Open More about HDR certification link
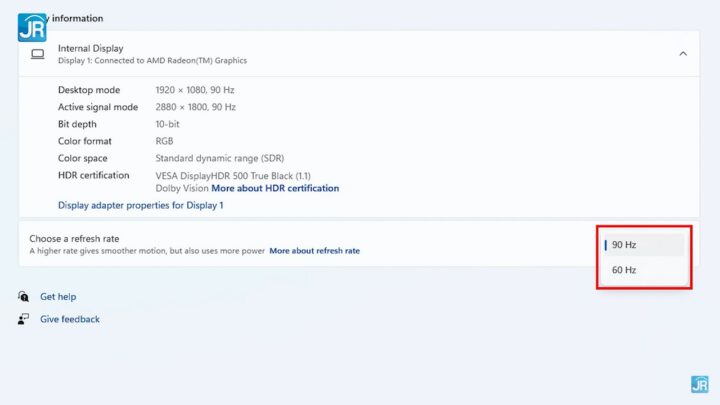Viewport: 720px width, 405px height. click(x=275, y=188)
